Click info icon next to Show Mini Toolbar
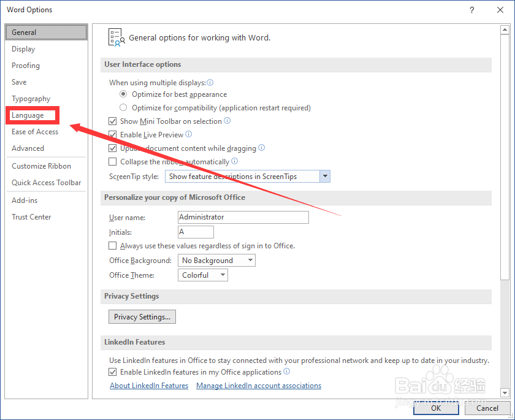 (227, 121)
